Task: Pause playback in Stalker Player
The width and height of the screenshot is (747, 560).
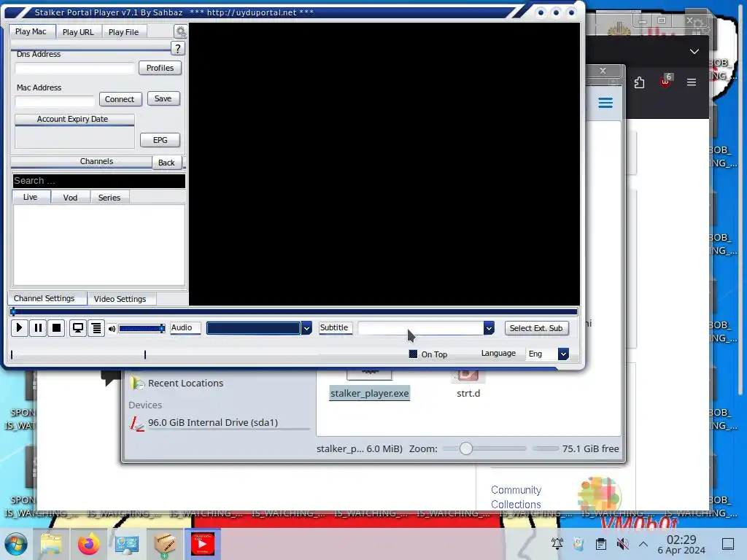Action: [38, 328]
